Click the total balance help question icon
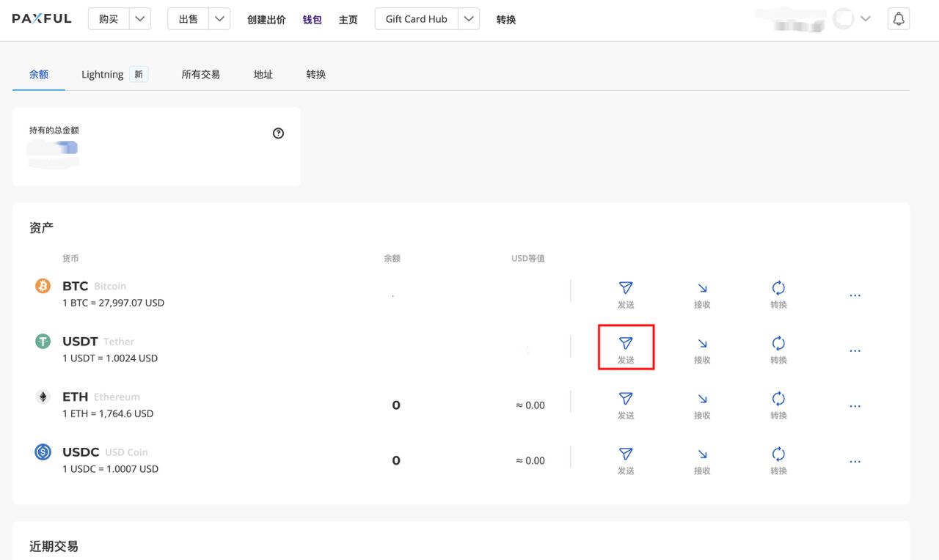The image size is (939, 560). [x=278, y=133]
